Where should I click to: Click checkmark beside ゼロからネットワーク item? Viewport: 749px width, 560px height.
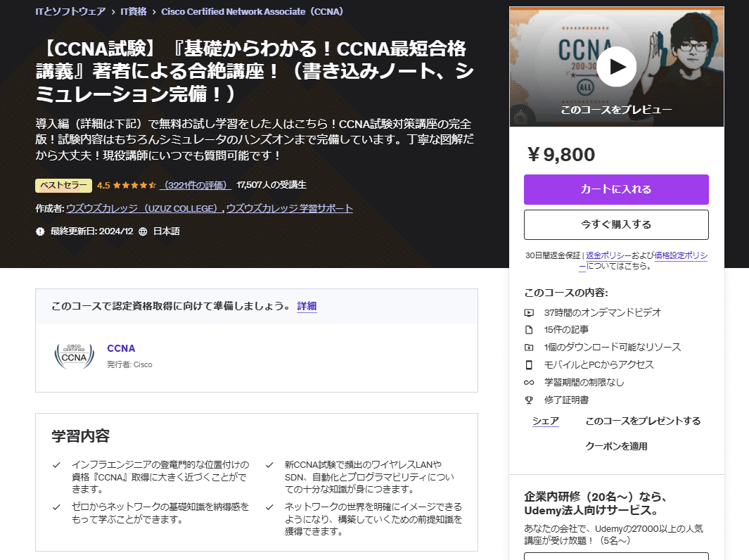(56, 507)
